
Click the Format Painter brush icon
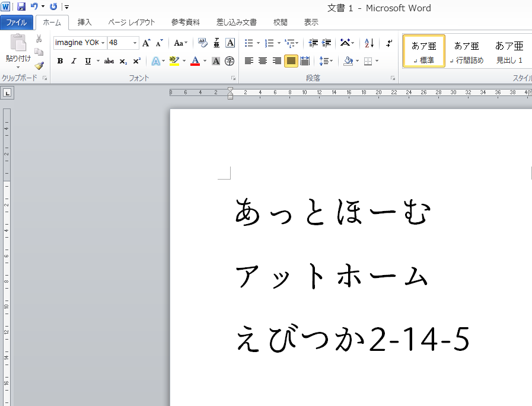point(39,66)
